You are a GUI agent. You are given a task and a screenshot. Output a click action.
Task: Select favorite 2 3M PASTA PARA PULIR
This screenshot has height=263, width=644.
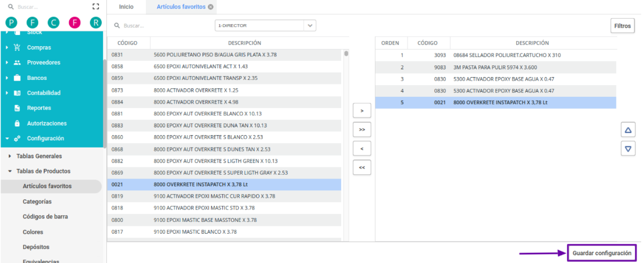click(x=496, y=67)
